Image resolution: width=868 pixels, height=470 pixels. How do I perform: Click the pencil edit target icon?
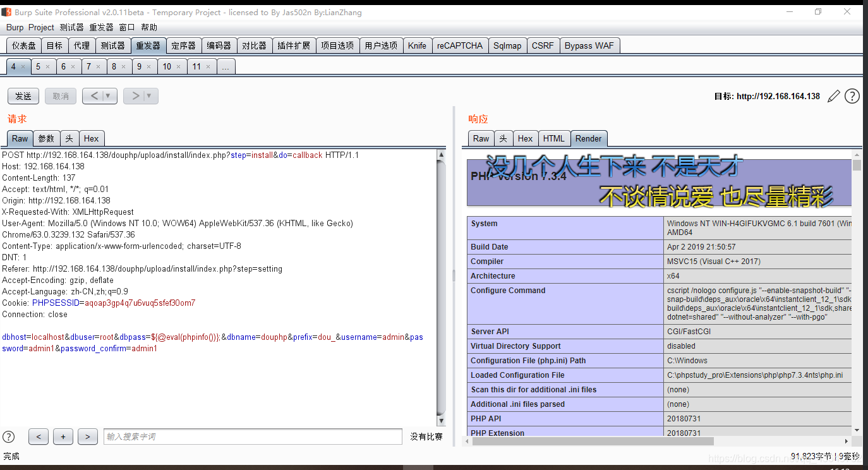(834, 96)
